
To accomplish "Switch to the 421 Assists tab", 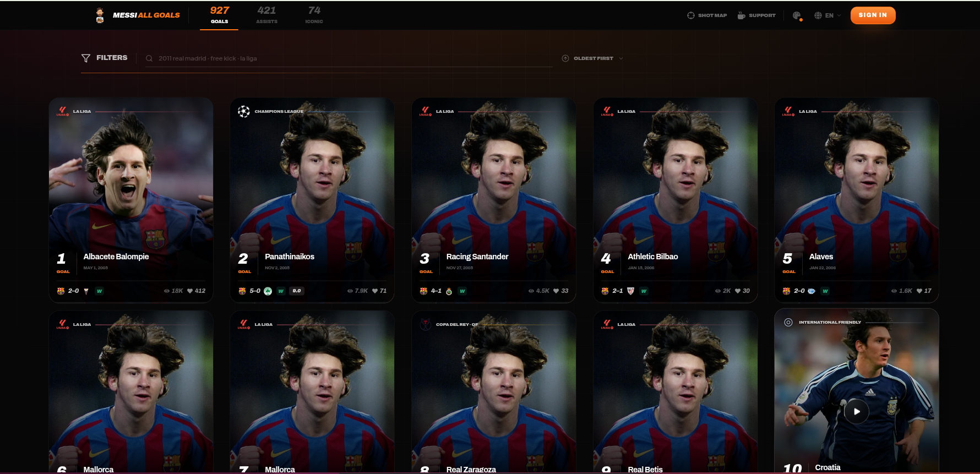I will [266, 15].
